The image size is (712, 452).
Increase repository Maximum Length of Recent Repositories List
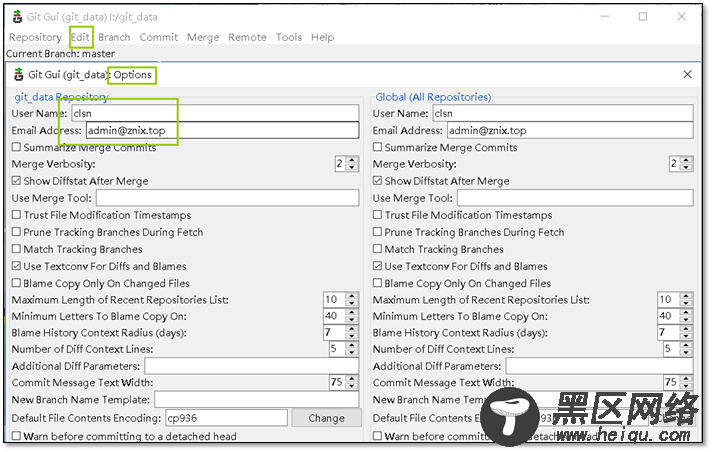click(352, 296)
